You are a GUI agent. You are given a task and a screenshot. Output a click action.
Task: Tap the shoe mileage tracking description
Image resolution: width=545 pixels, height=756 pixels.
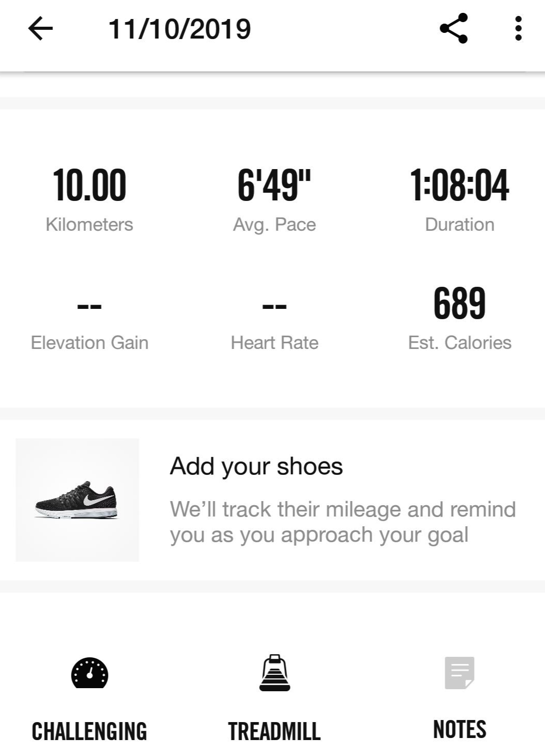click(x=342, y=522)
